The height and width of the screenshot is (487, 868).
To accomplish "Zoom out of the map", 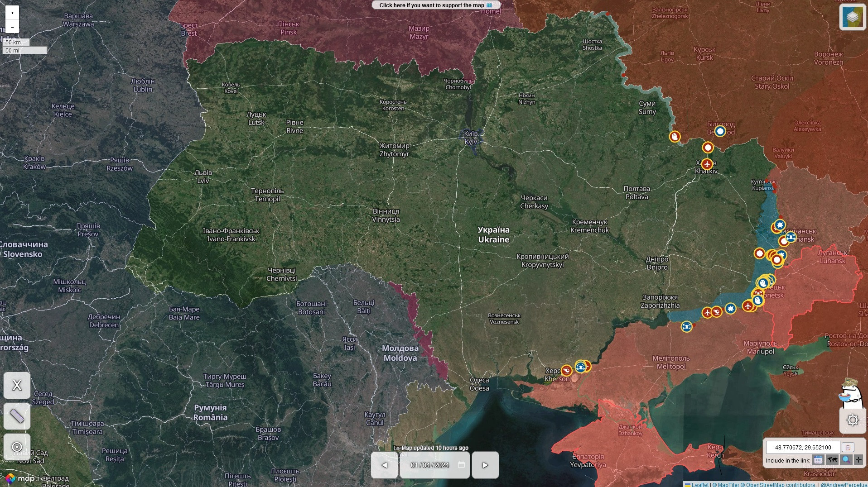I will pyautogui.click(x=12, y=27).
